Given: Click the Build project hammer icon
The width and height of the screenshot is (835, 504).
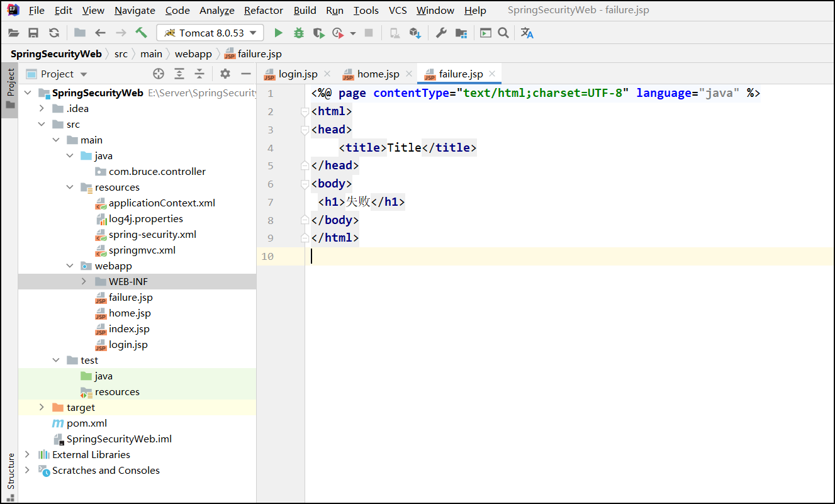Looking at the screenshot, I should click(142, 33).
